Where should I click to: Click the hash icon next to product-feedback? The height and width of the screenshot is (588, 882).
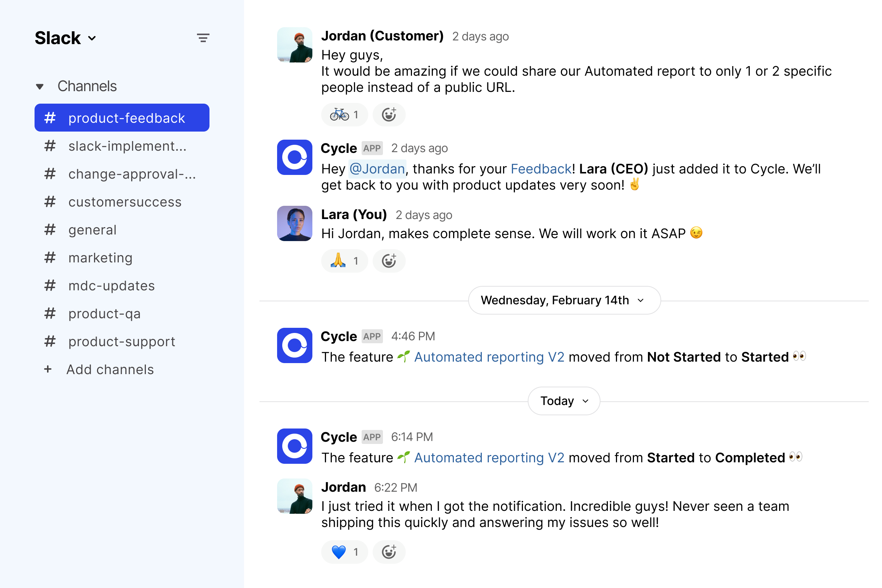click(50, 118)
